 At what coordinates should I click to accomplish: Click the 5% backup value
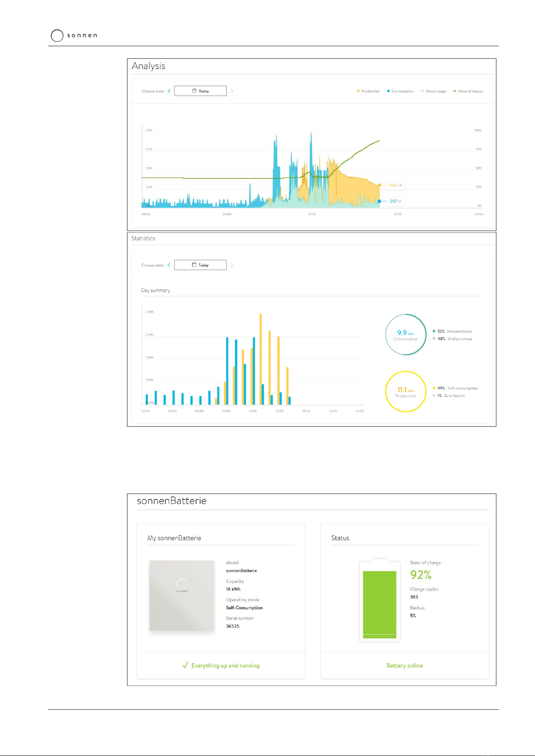coord(413,616)
